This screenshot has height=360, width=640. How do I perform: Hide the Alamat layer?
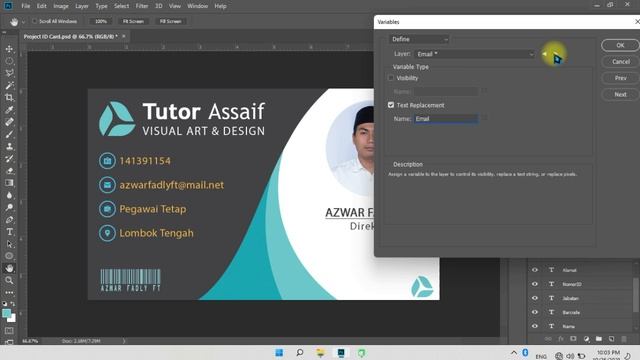(535, 270)
